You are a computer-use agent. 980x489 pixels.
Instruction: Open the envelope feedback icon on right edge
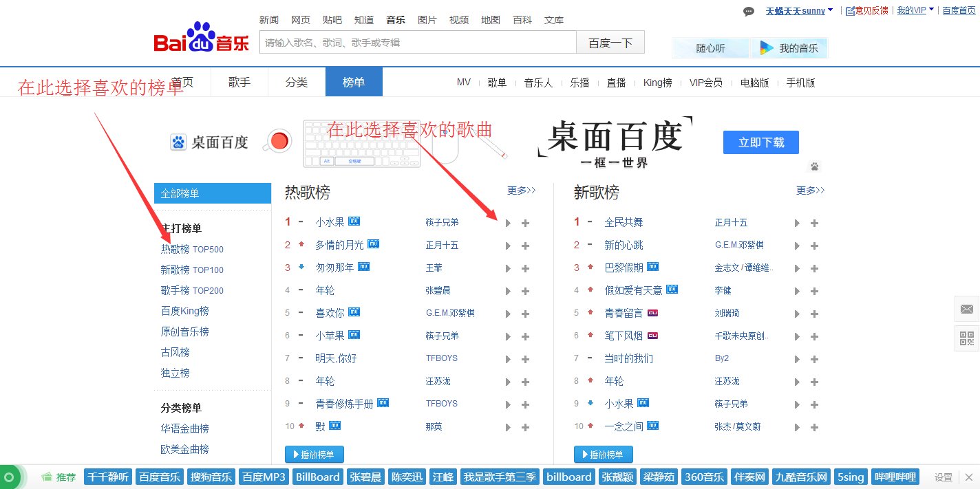tap(967, 309)
